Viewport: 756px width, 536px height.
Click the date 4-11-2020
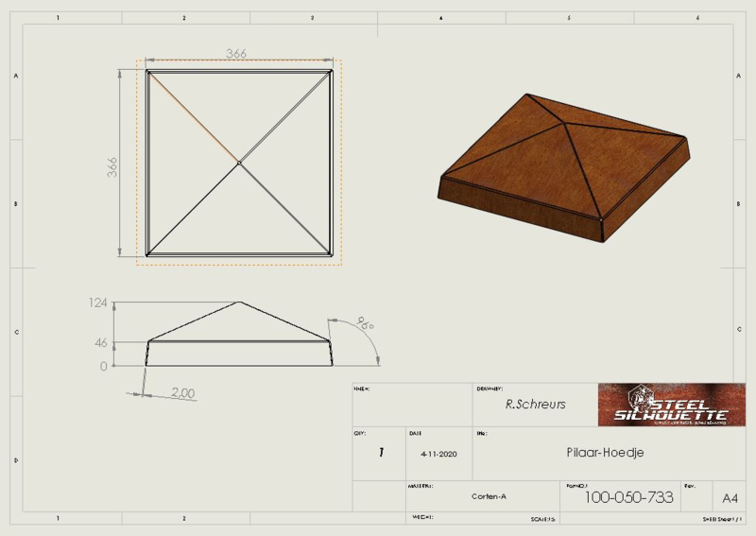[x=438, y=454]
